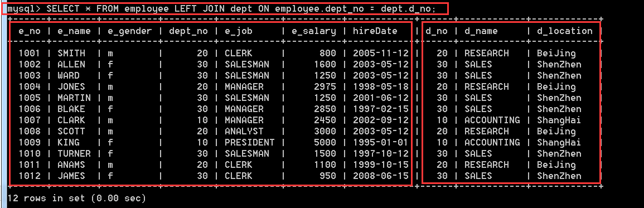
Task: Click RESEARCH in the SMITH row
Action: pyautogui.click(x=487, y=53)
